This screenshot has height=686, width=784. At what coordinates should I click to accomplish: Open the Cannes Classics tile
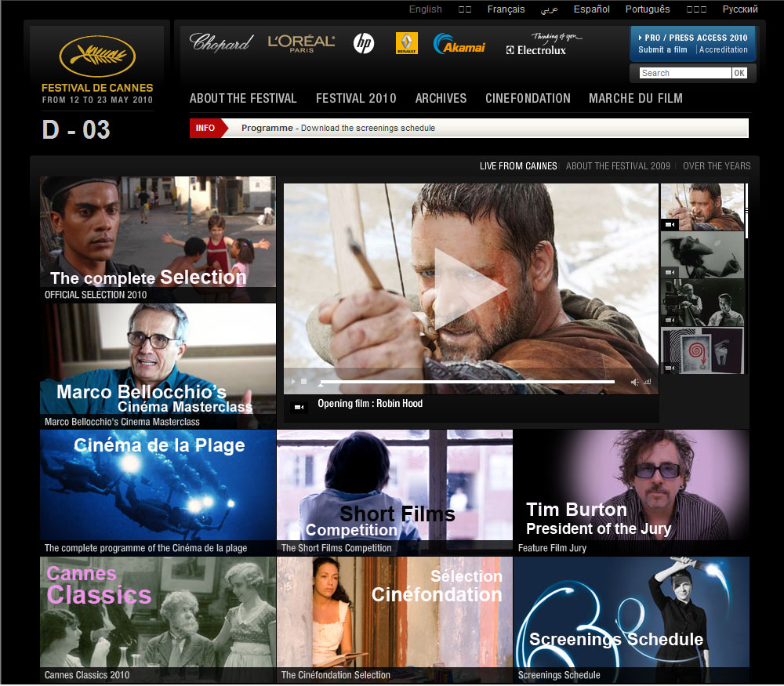pos(158,619)
